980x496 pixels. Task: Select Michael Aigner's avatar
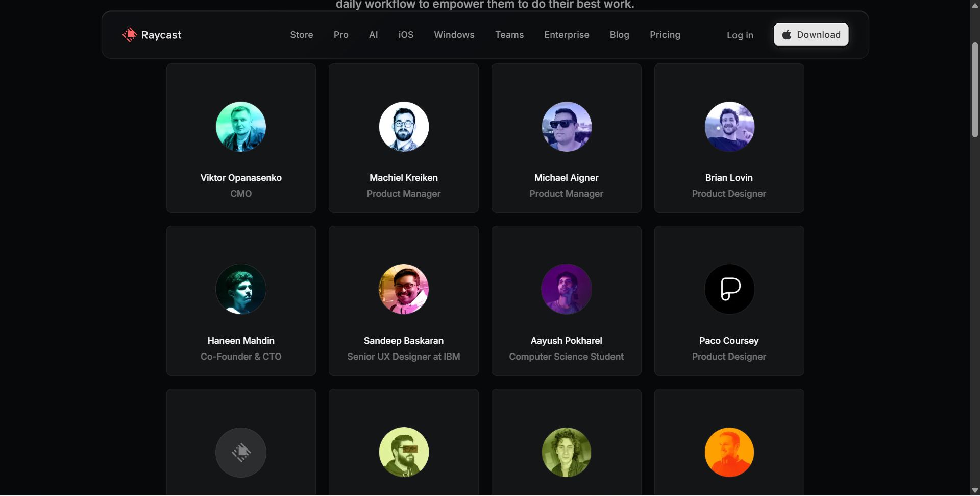click(x=567, y=127)
